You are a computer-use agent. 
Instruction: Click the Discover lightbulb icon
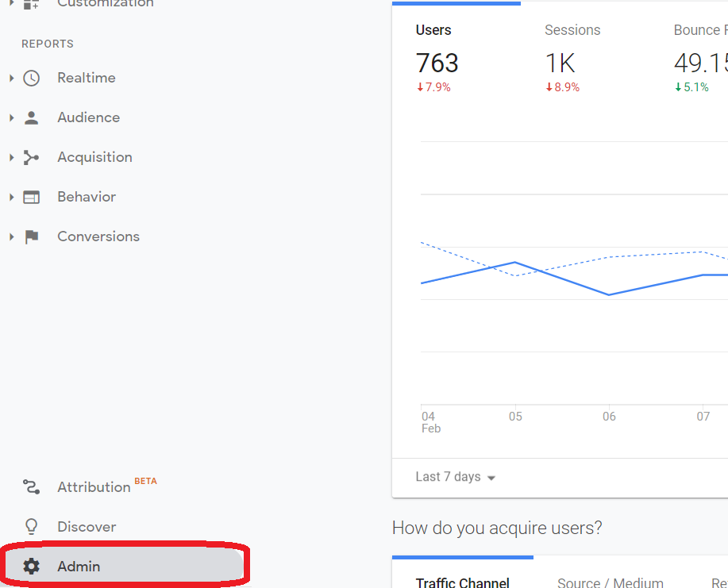(32, 527)
